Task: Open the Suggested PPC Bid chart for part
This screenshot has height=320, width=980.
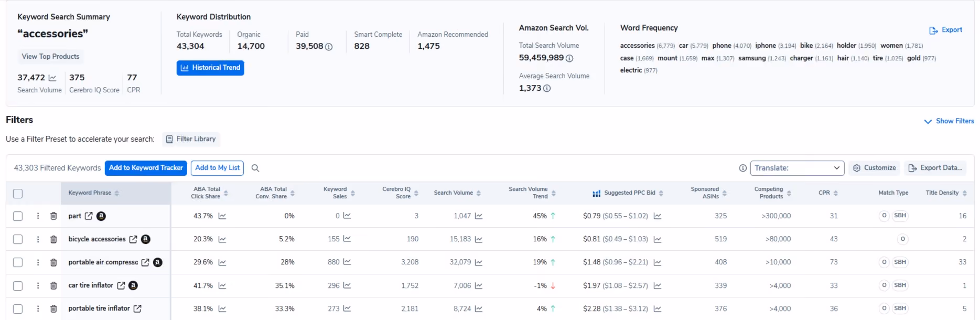Action: pos(658,216)
